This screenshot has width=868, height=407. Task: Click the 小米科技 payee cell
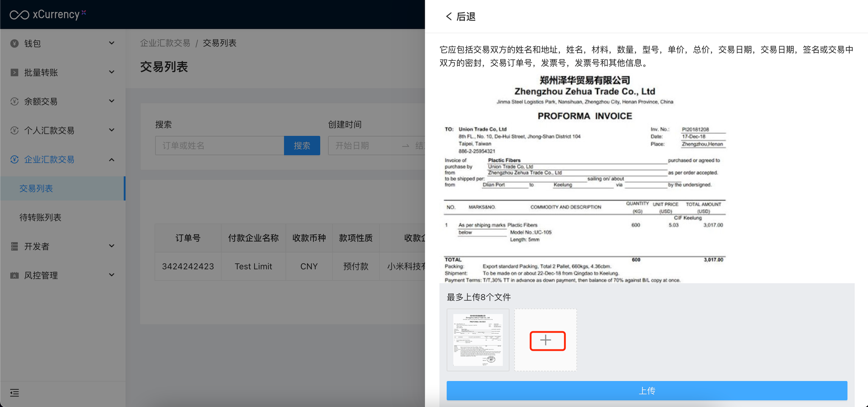(x=403, y=266)
